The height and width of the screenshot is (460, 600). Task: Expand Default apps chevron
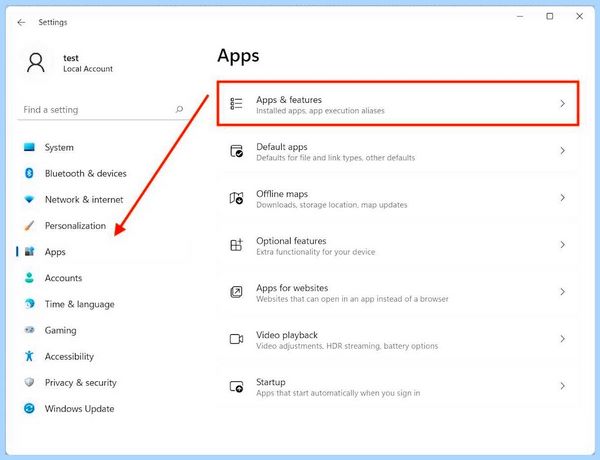[x=562, y=151]
